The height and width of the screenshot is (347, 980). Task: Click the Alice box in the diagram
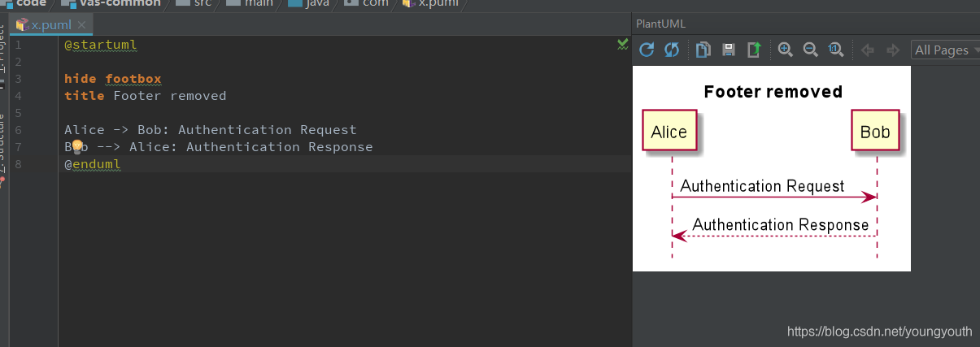coord(669,132)
